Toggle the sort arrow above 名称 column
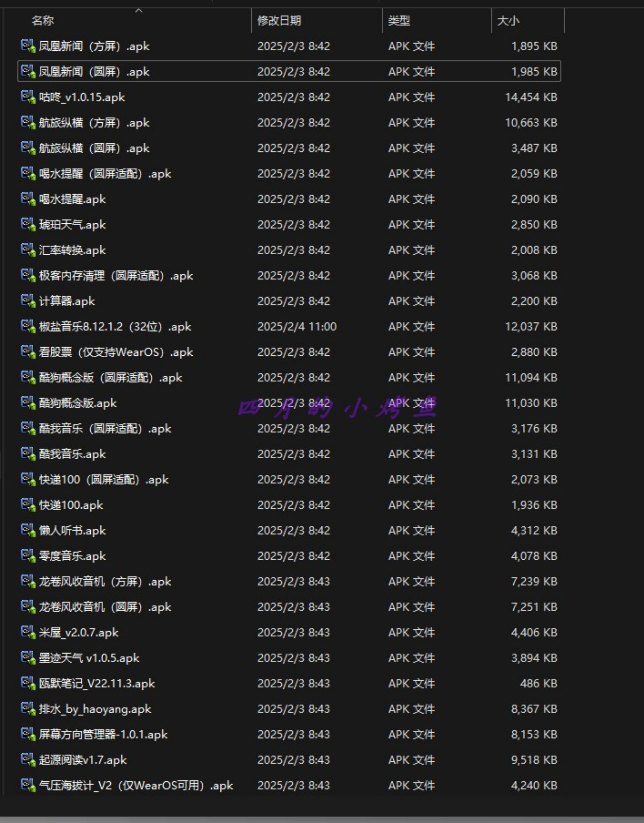The image size is (644, 823). (139, 11)
